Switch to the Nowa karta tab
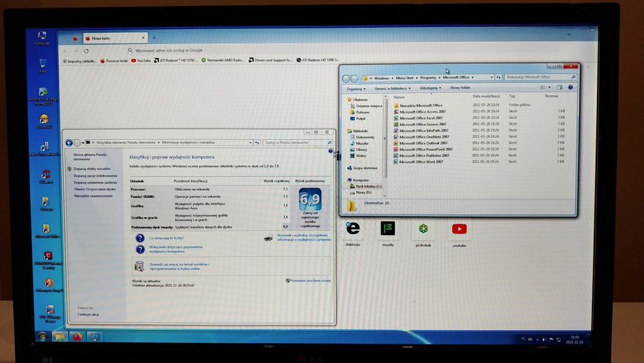Image resolution: width=644 pixels, height=363 pixels. (115, 38)
